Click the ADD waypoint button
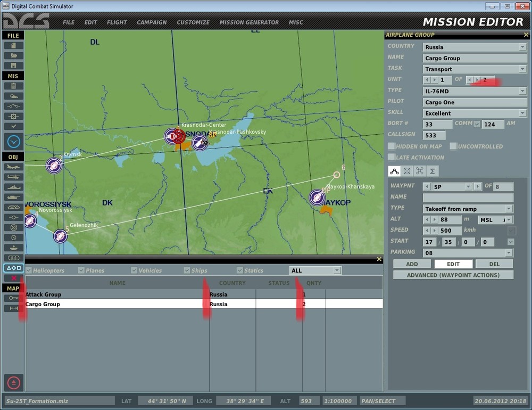The width and height of the screenshot is (532, 410). coord(412,264)
